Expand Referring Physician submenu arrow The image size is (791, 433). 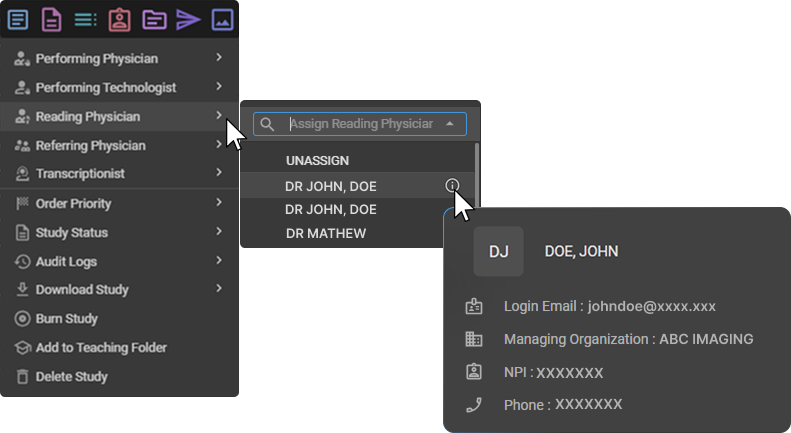pyautogui.click(x=219, y=145)
